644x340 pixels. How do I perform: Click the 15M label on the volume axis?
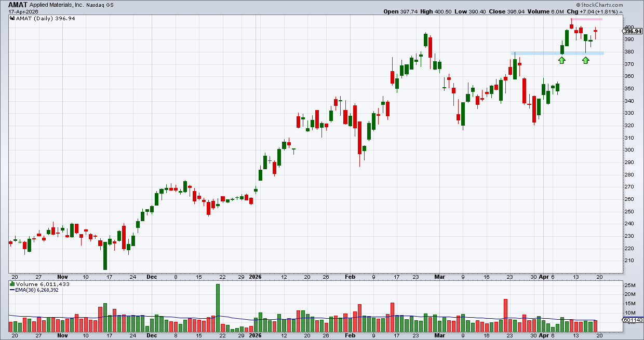(x=629, y=304)
